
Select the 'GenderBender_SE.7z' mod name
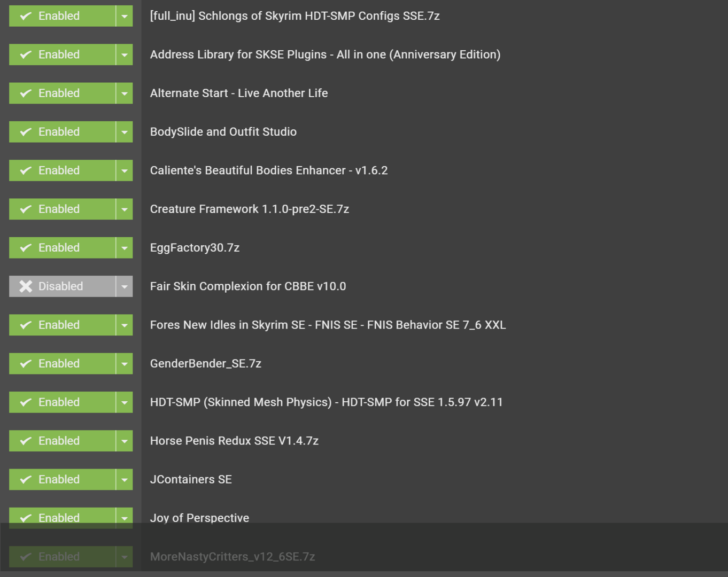tap(206, 364)
